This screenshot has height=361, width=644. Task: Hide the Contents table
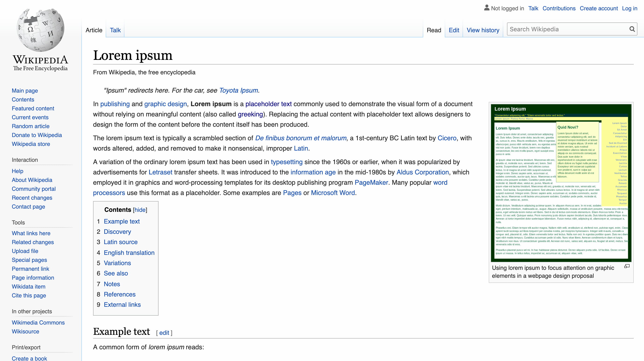click(140, 210)
